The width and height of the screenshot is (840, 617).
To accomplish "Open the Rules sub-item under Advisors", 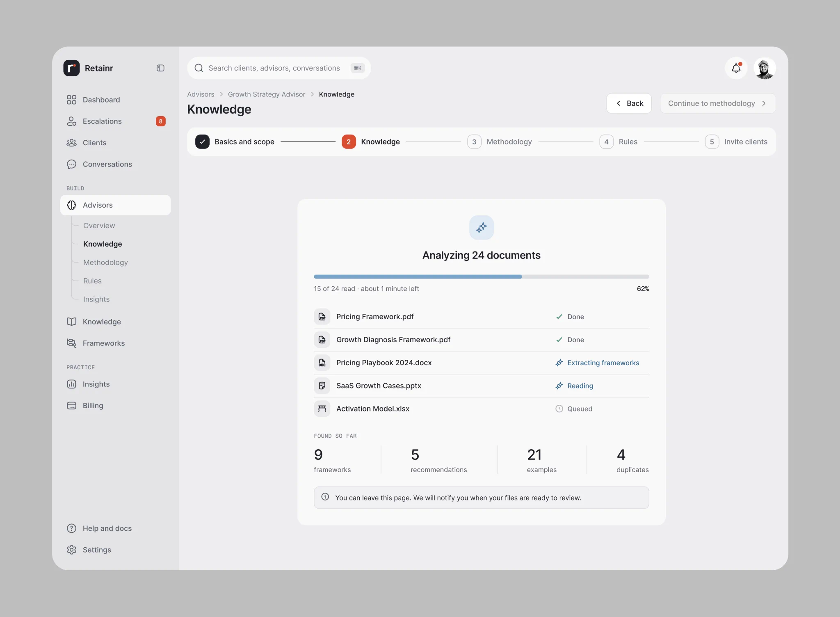I will [92, 281].
